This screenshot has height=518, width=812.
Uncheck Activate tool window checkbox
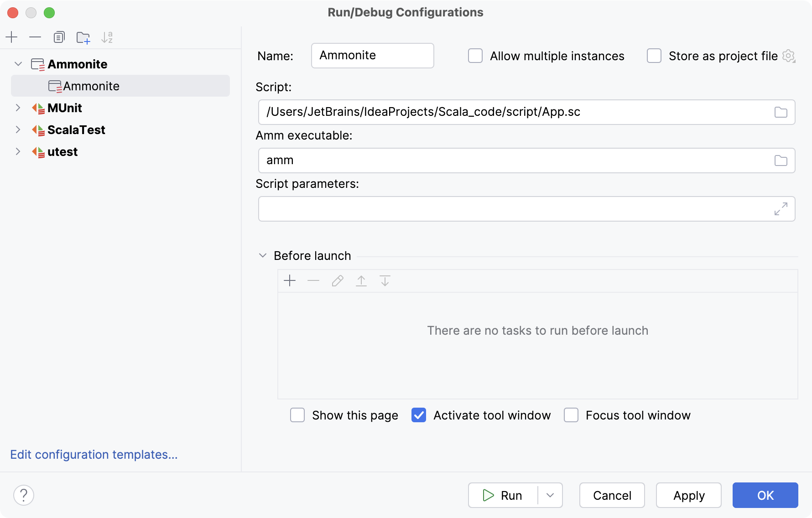pos(419,415)
